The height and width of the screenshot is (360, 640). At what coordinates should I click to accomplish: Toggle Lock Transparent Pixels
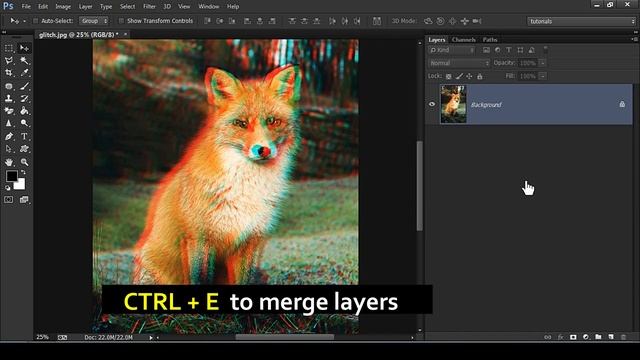[x=449, y=76]
